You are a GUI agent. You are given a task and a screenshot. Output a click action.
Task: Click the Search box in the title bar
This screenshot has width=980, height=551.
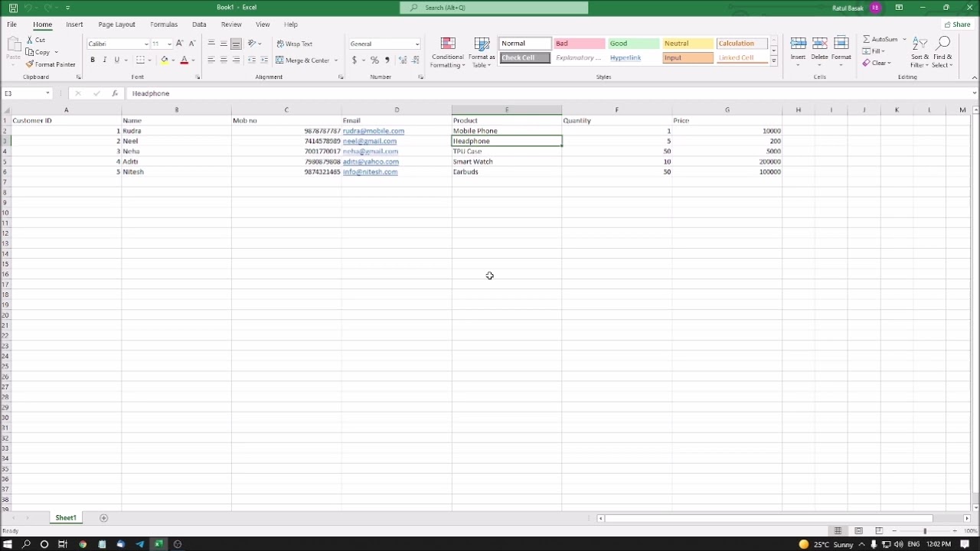[494, 8]
